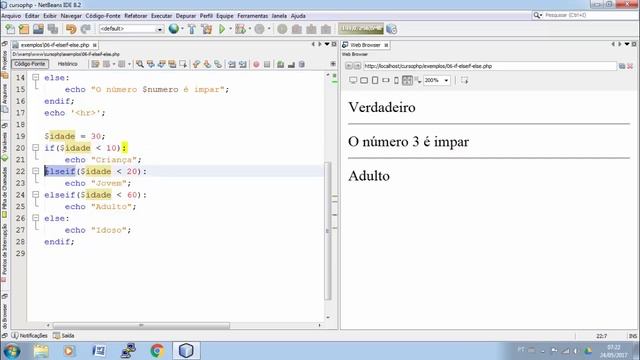Open the Ferramentas menu
The image size is (640, 360).
coord(253,16)
